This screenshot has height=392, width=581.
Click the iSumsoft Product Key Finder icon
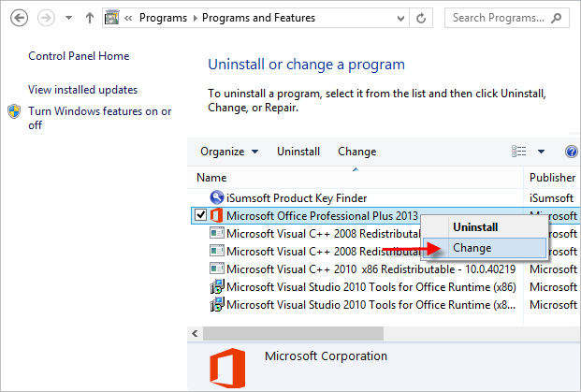click(217, 197)
